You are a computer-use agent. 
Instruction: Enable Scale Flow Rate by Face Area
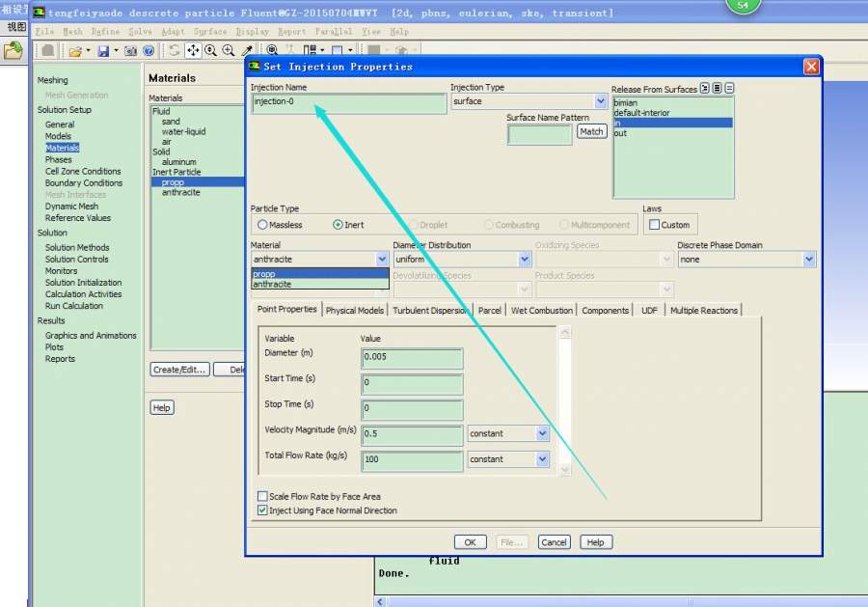coord(262,496)
